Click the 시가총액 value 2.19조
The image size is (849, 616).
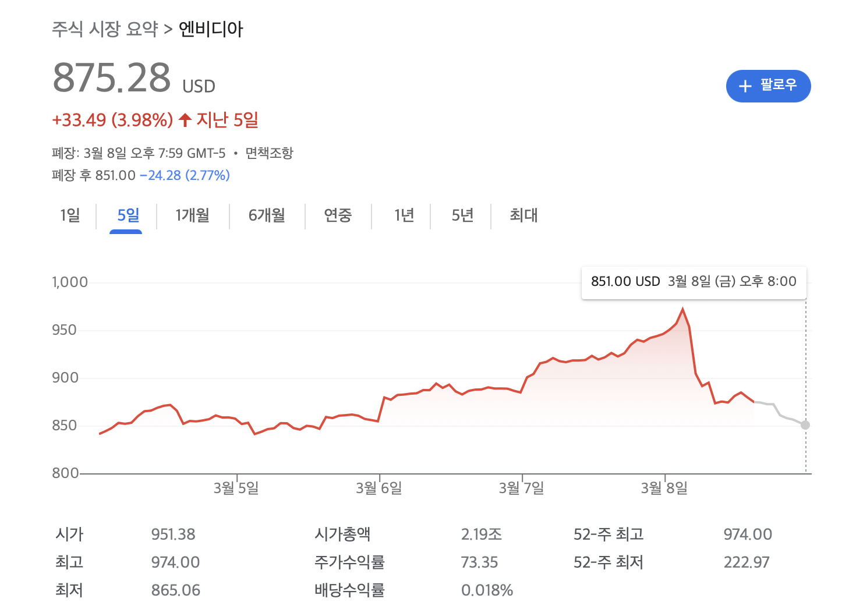coord(481,534)
